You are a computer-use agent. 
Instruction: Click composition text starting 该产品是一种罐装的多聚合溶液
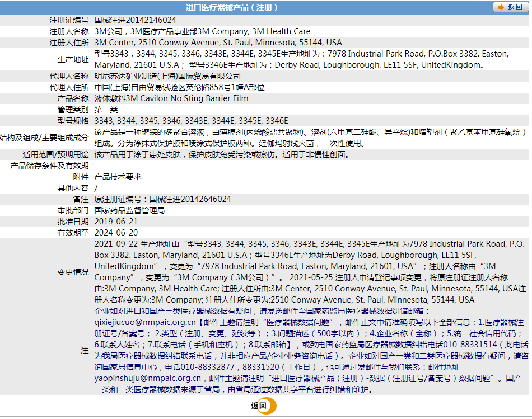tap(310, 137)
